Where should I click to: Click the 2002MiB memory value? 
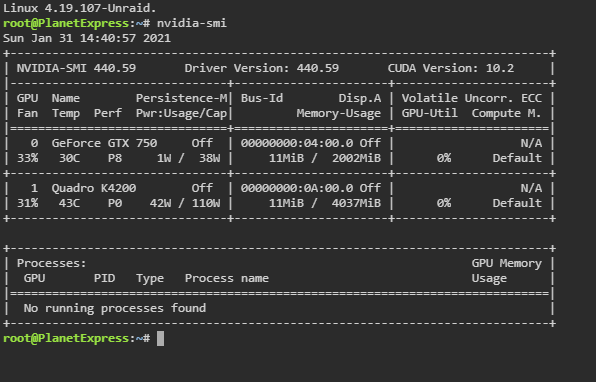coord(357,158)
